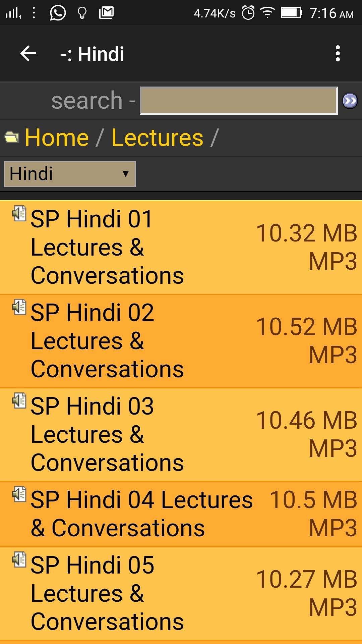
Task: Open the three-dot overflow menu
Action: pos(338,54)
